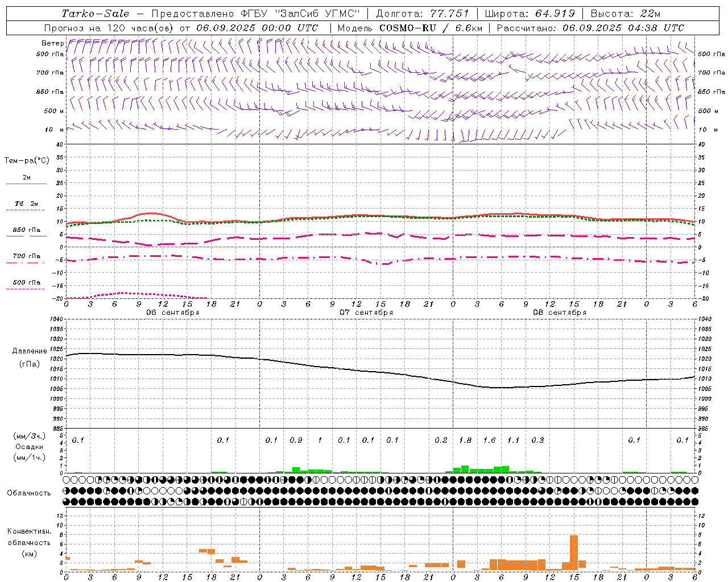
Task: Click the tallest orange convective cloud bar
Action: point(574,552)
